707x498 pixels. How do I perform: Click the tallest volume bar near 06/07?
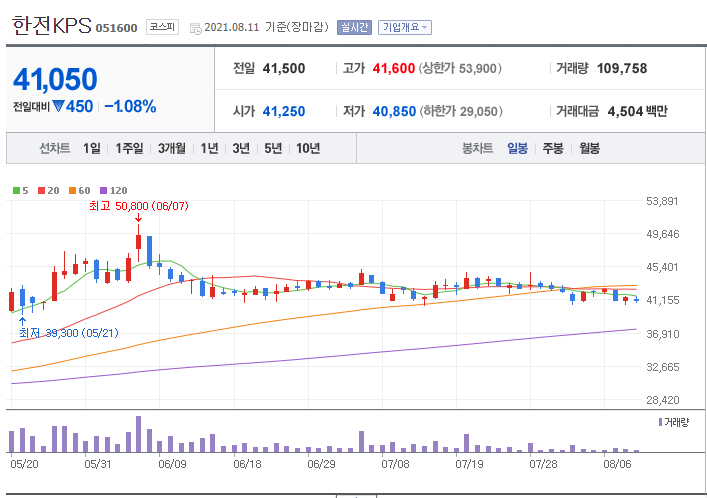click(138, 434)
